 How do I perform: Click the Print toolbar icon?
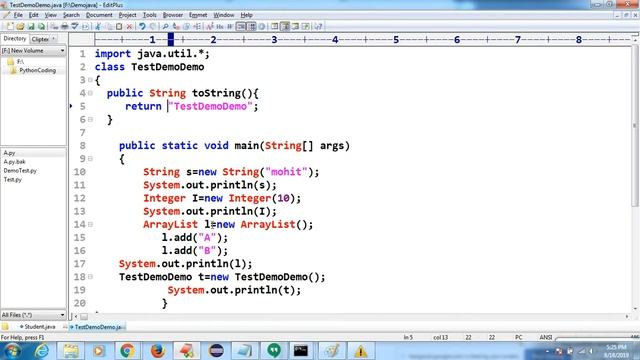pyautogui.click(x=64, y=27)
